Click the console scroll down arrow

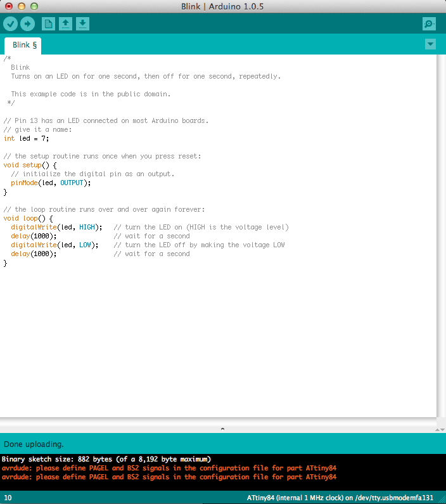[x=443, y=430]
